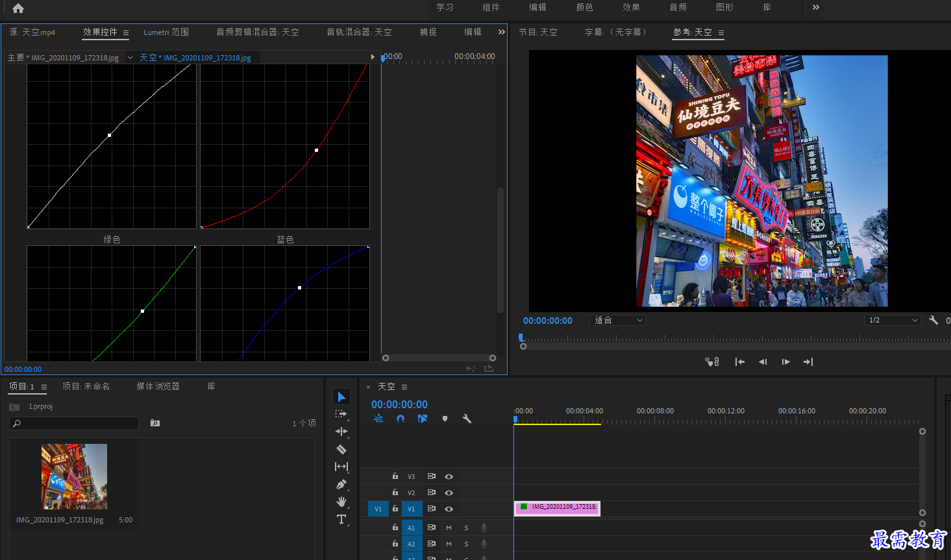
Task: Click the Export Frame icon in effect controls
Action: click(x=489, y=369)
